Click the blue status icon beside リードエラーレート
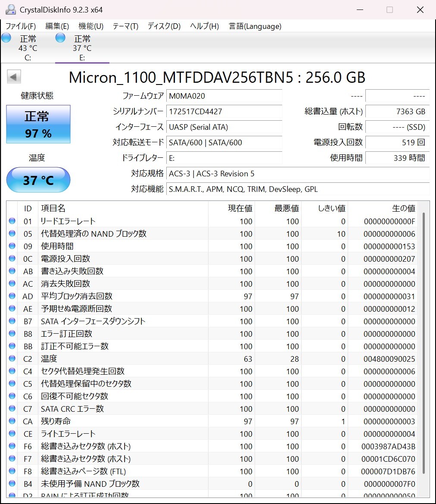Image resolution: width=436 pixels, height=504 pixels. pos(12,221)
